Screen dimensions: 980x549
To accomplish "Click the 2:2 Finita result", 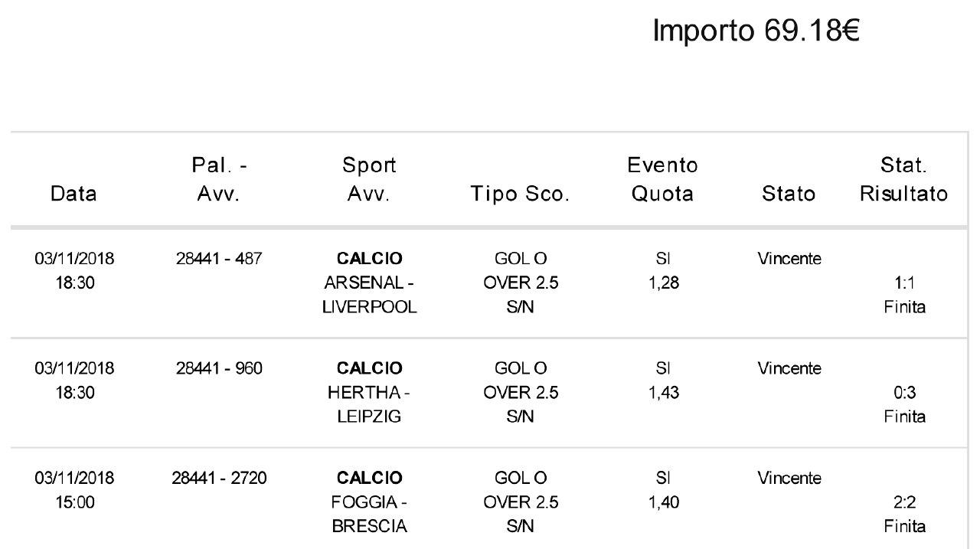I will pyautogui.click(x=904, y=515).
